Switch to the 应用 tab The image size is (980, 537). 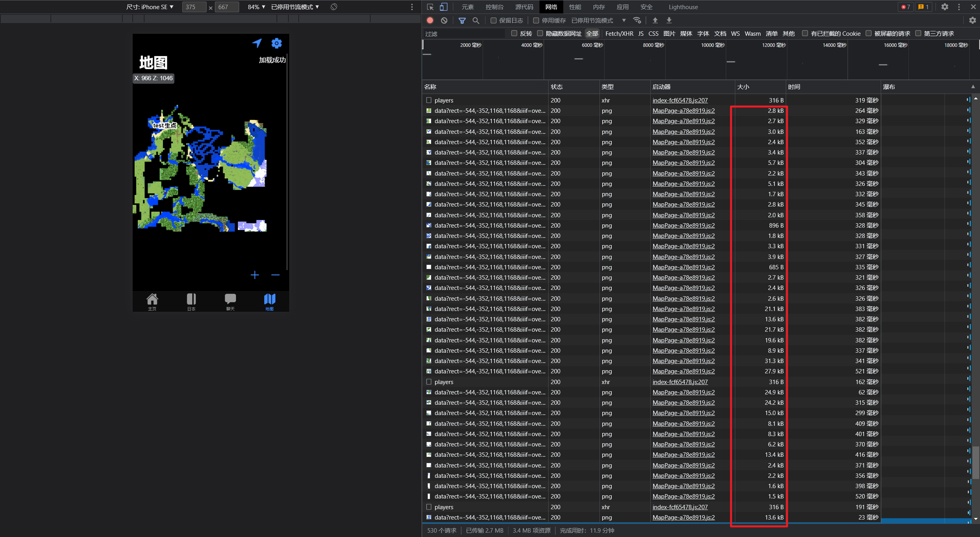tap(622, 7)
